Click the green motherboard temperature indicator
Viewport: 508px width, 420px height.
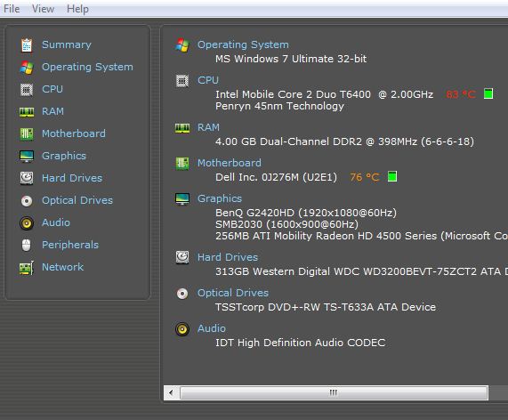tap(392, 176)
